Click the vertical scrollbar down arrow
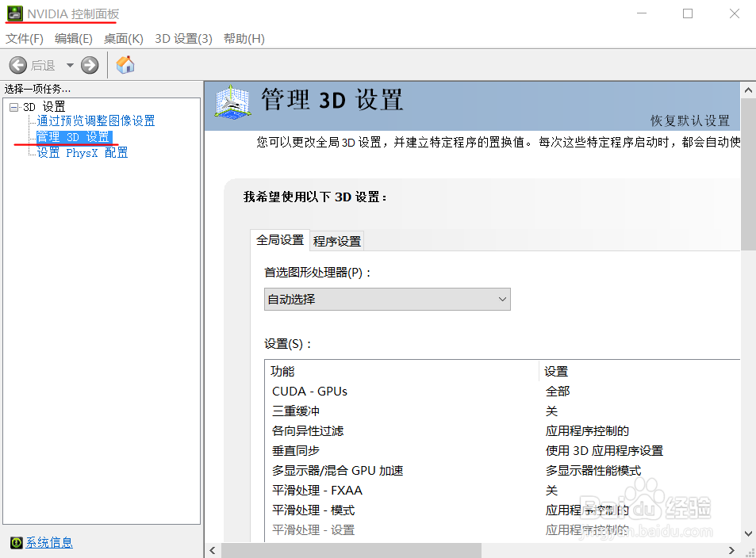 748,533
